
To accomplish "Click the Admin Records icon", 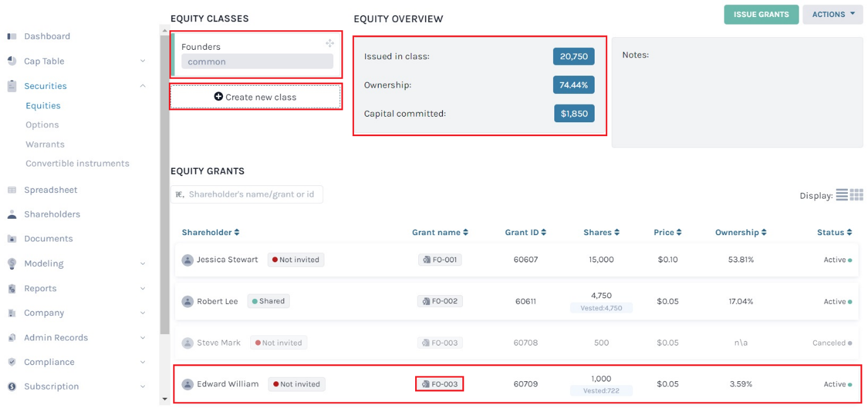I will (11, 337).
